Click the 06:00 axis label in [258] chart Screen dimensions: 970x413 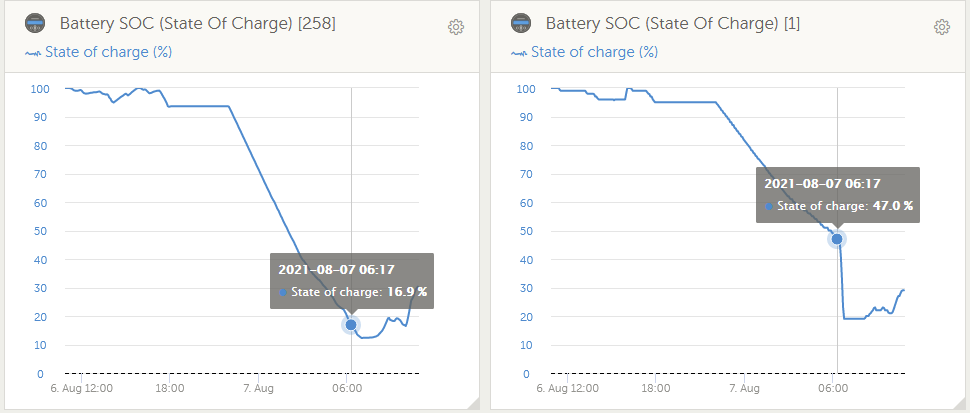pyautogui.click(x=347, y=387)
